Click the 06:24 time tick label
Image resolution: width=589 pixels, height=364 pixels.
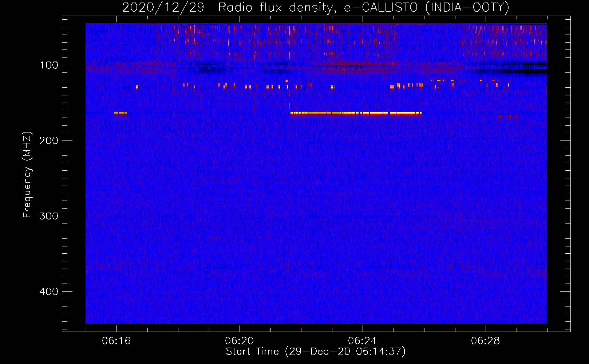[x=363, y=341]
